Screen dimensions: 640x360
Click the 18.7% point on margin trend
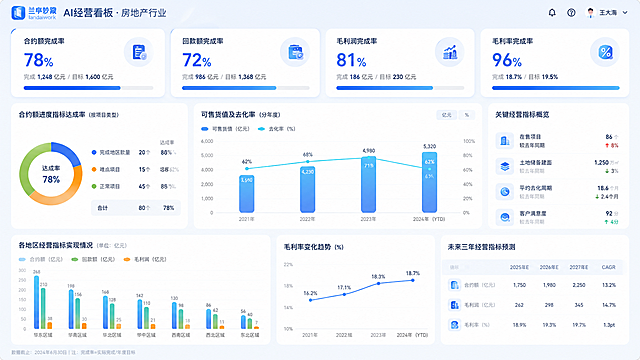[x=413, y=280]
